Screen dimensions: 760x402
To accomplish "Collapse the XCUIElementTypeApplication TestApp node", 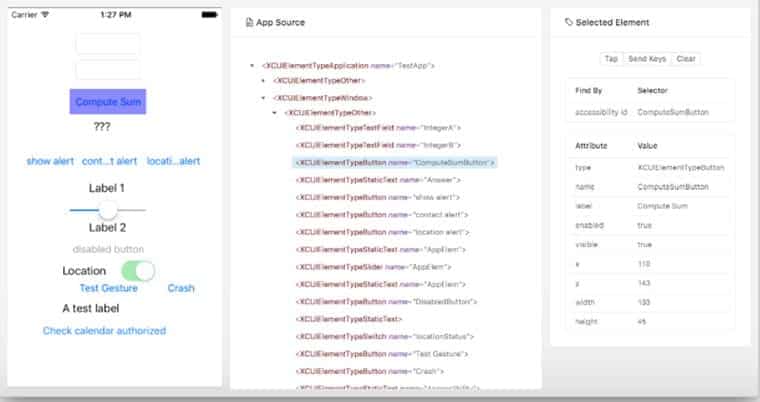I will (251, 66).
